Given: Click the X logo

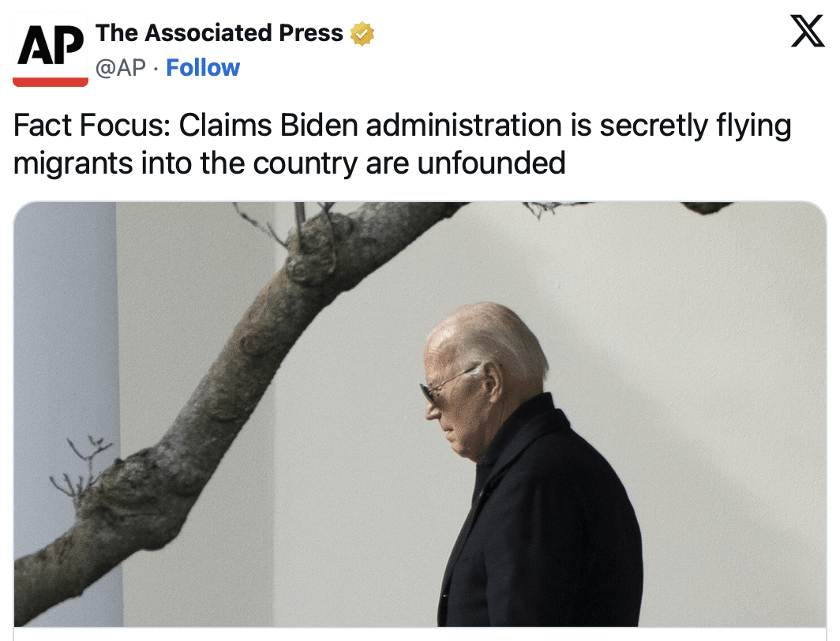Looking at the screenshot, I should coord(808,31).
